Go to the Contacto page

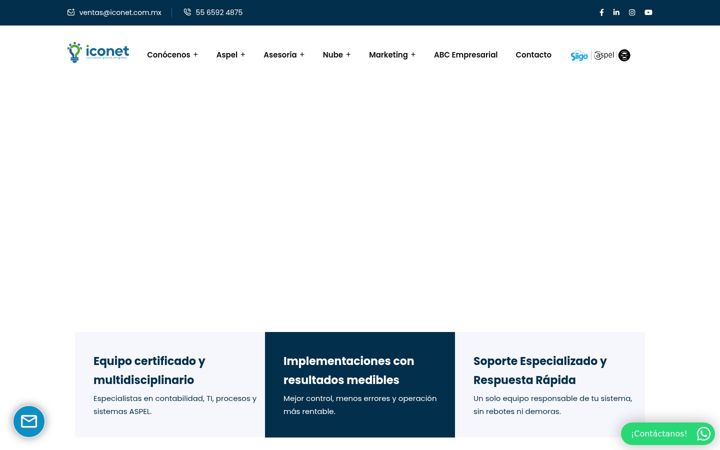tap(534, 55)
